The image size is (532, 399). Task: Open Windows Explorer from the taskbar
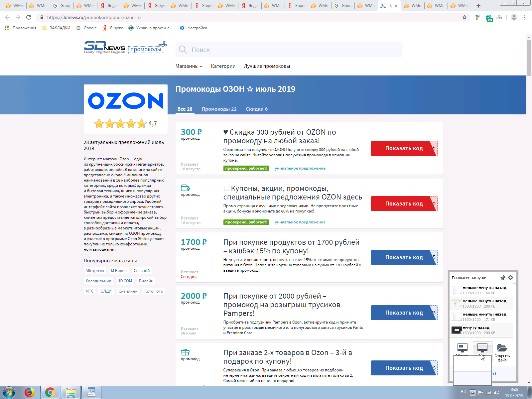[x=70, y=393]
